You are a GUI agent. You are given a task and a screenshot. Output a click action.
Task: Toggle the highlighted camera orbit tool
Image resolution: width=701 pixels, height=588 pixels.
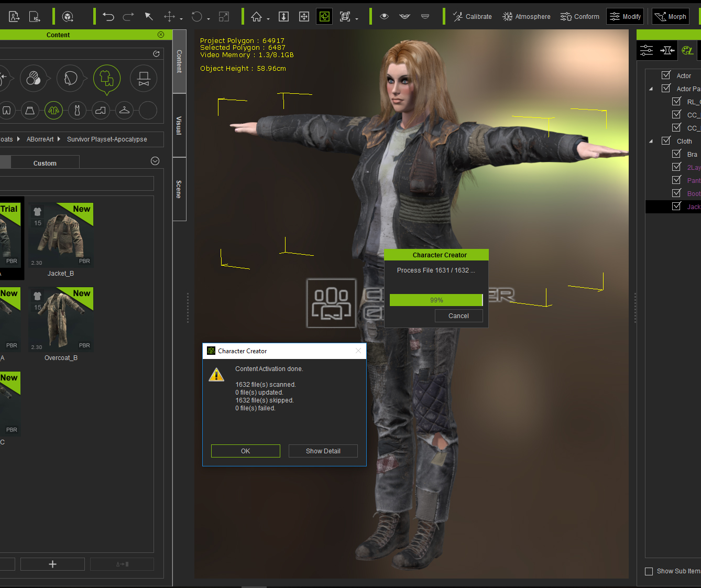pos(324,17)
